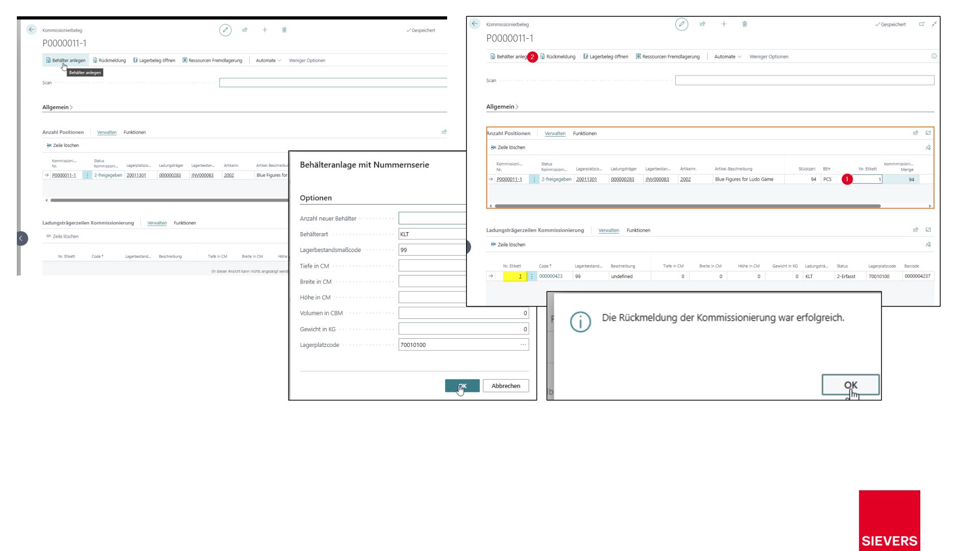Click pop-out window icon in right window
980x551 pixels.
(922, 24)
